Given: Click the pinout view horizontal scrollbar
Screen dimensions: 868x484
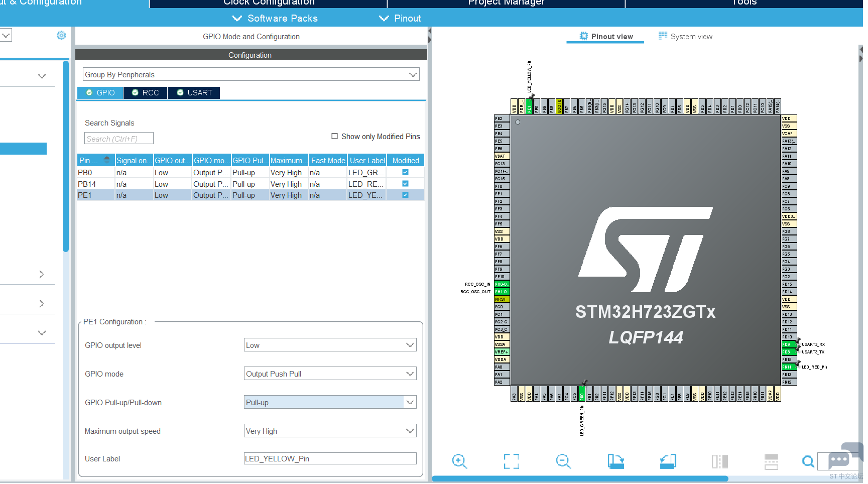Looking at the screenshot, I should point(580,478).
